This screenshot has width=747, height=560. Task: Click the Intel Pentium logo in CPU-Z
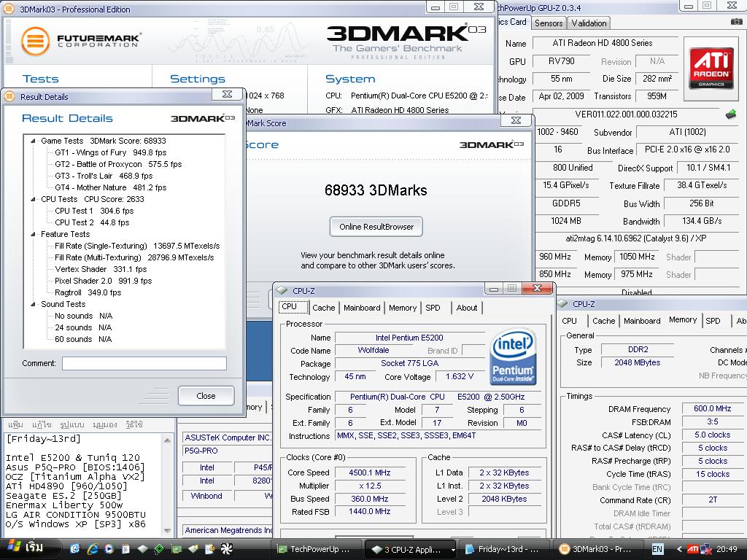point(514,357)
